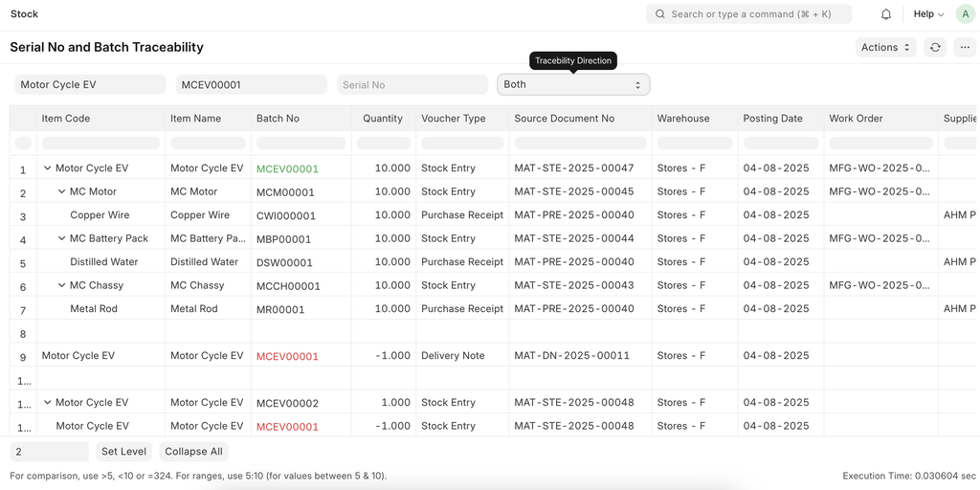Open the Help menu
This screenshot has height=490, width=980.
point(928,14)
